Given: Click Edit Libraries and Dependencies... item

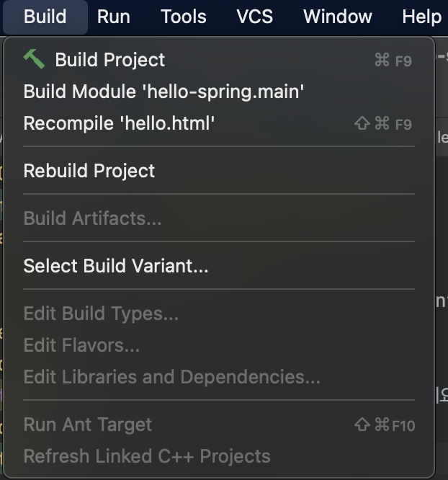Looking at the screenshot, I should coord(219,377).
